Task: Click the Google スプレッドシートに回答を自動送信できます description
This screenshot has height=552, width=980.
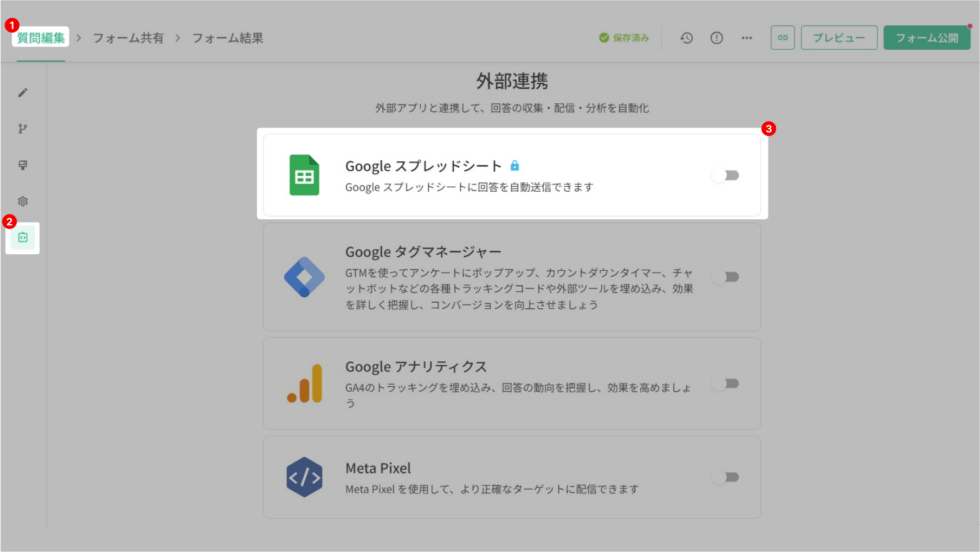Action: click(x=469, y=187)
